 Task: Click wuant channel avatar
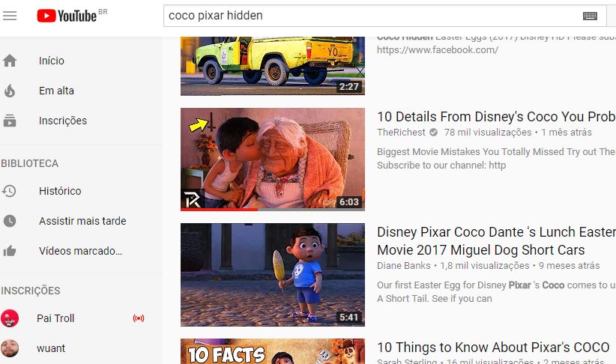(x=10, y=348)
